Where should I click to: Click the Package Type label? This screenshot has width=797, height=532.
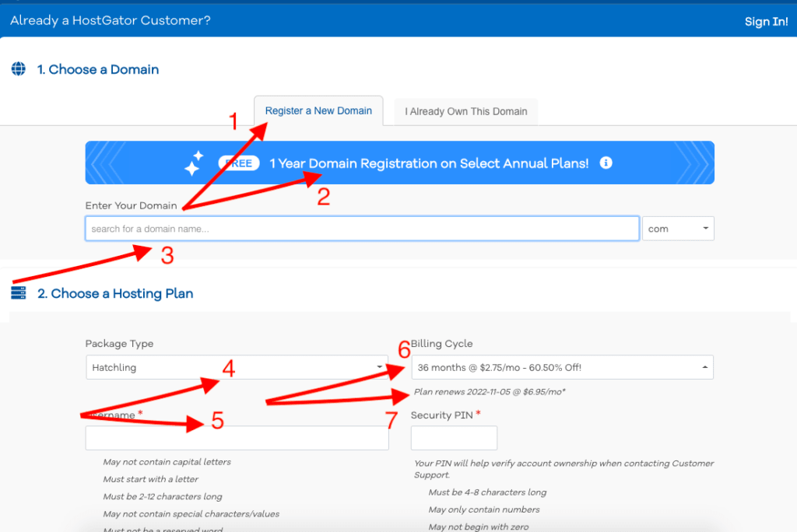click(x=119, y=344)
